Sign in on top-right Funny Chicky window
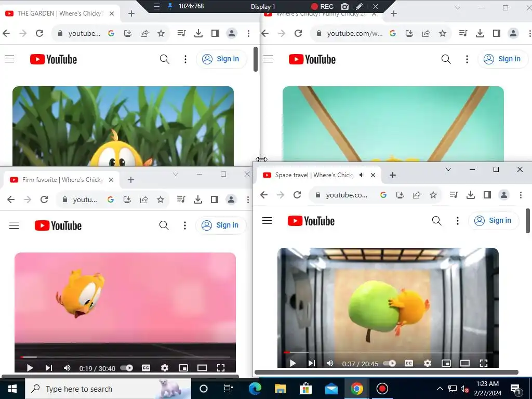532x399 pixels. coord(503,59)
